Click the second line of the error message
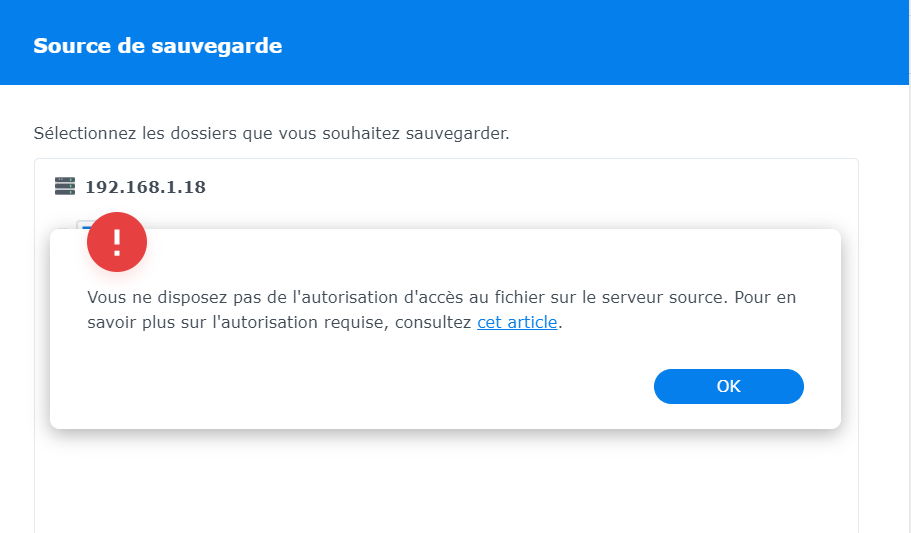Screen dimensions: 911x533 (x=280, y=323)
